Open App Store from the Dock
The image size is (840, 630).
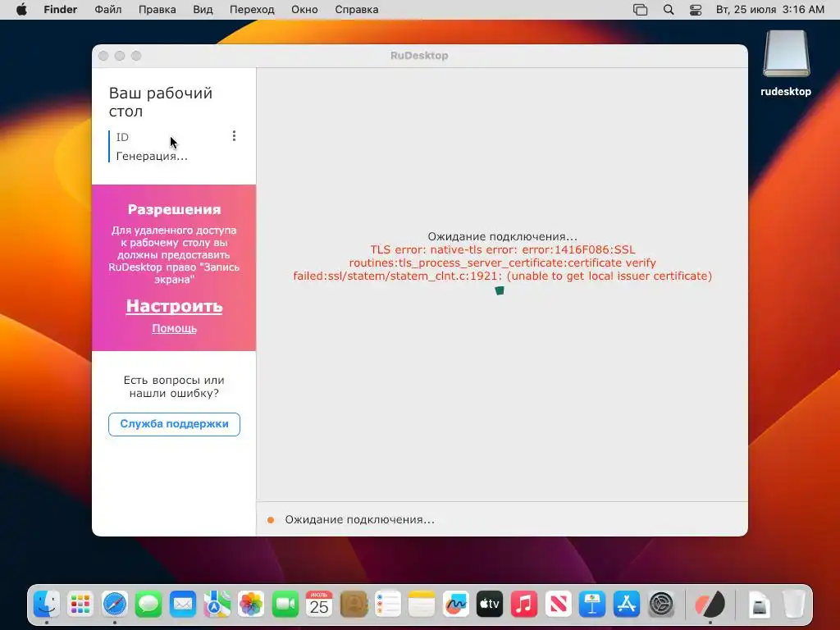click(626, 605)
